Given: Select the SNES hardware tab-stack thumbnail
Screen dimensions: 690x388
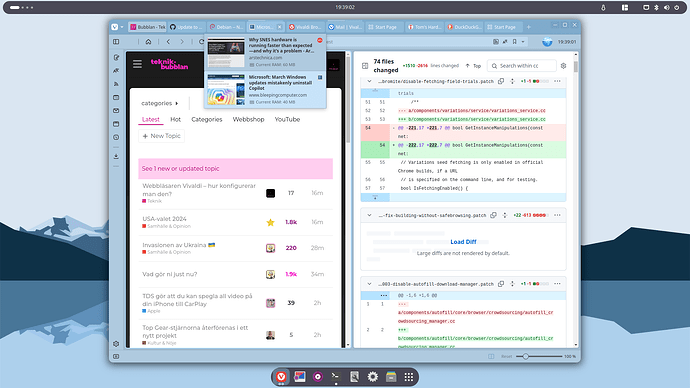Looking at the screenshot, I should [226, 52].
